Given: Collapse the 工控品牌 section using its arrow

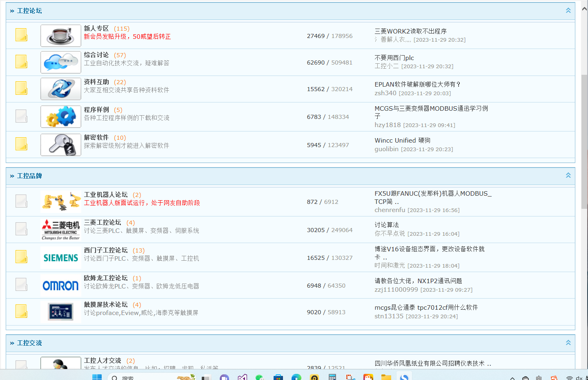Looking at the screenshot, I should pos(568,175).
